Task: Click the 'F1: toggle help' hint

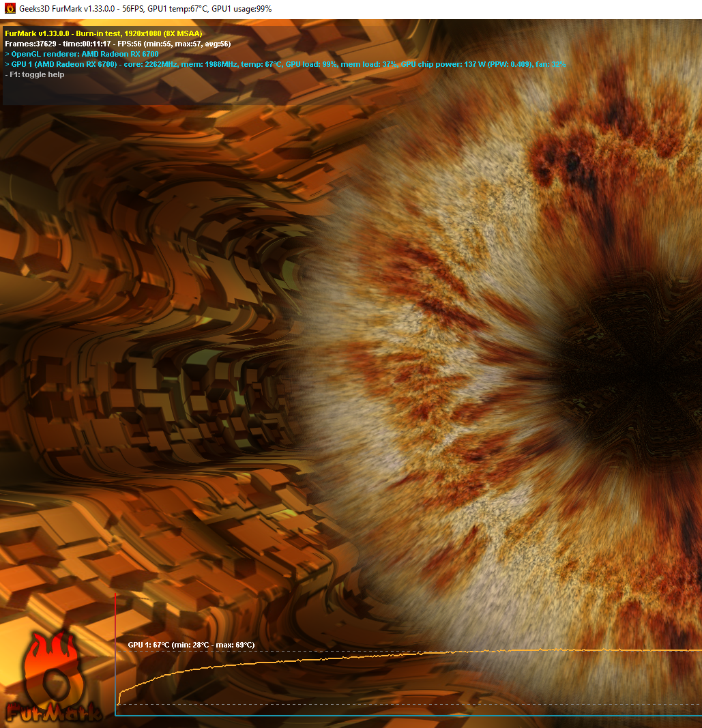Action: [35, 74]
